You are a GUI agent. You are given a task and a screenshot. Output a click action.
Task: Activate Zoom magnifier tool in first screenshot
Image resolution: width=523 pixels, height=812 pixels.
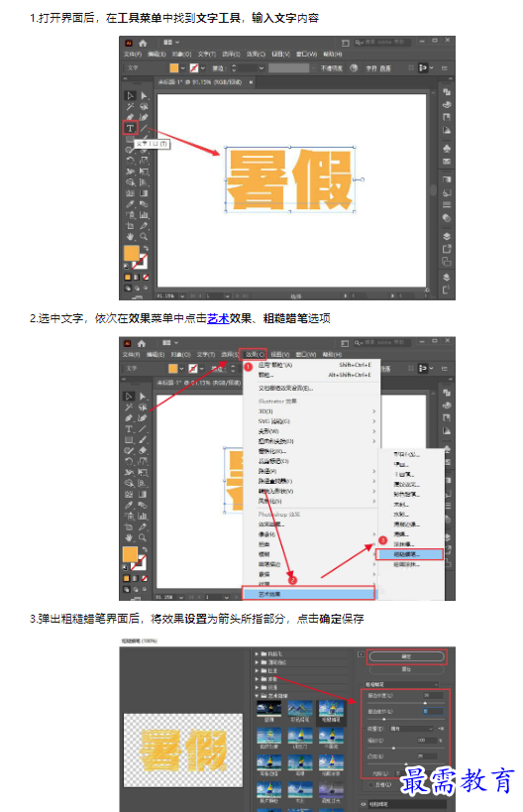click(144, 237)
